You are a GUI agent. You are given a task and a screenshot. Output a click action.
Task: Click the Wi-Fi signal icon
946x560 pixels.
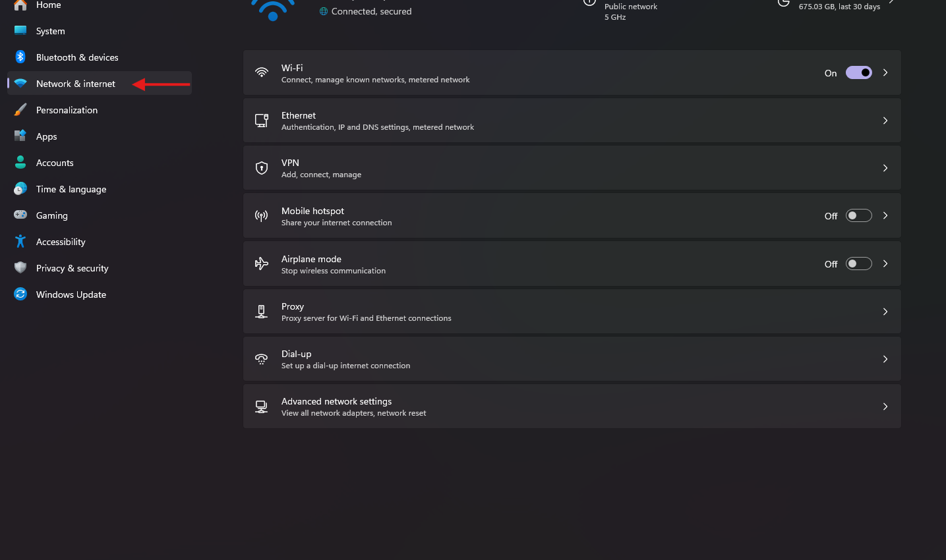tap(261, 72)
